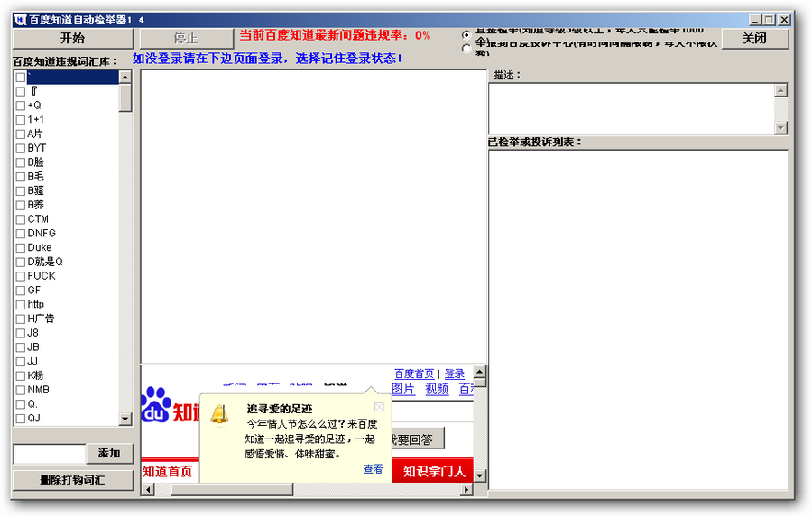Check the K粉 word checkbox
This screenshot has height=517, width=812.
coord(21,376)
